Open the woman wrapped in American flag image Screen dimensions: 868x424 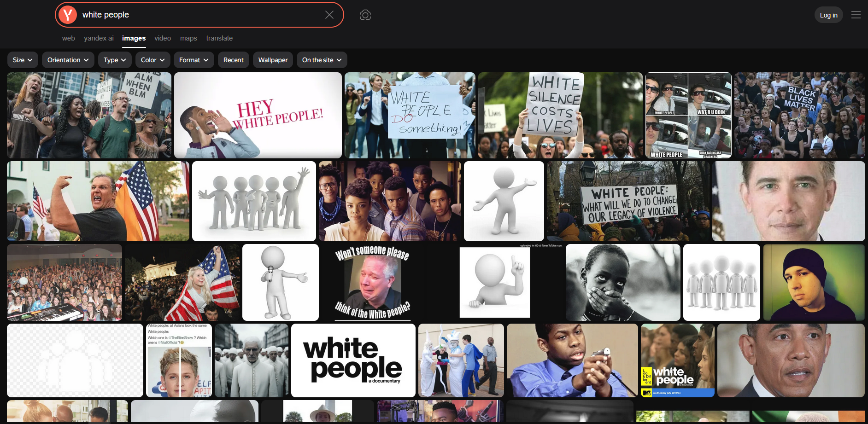pos(182,282)
